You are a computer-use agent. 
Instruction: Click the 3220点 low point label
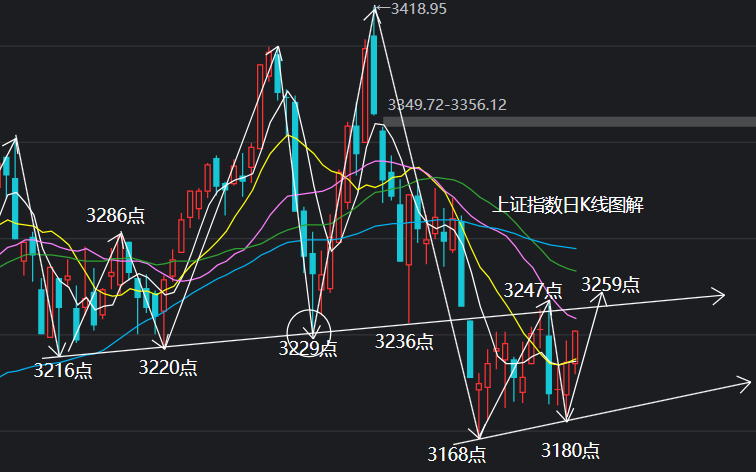tap(168, 367)
